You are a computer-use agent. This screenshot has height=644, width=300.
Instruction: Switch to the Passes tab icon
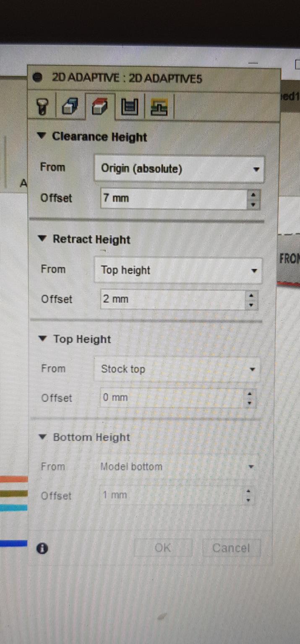click(130, 106)
